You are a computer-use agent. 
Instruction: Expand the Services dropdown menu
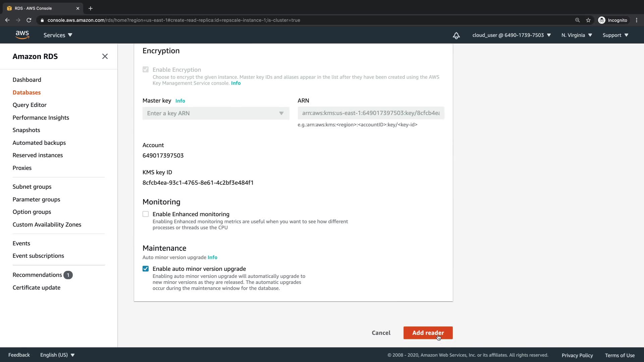click(58, 35)
